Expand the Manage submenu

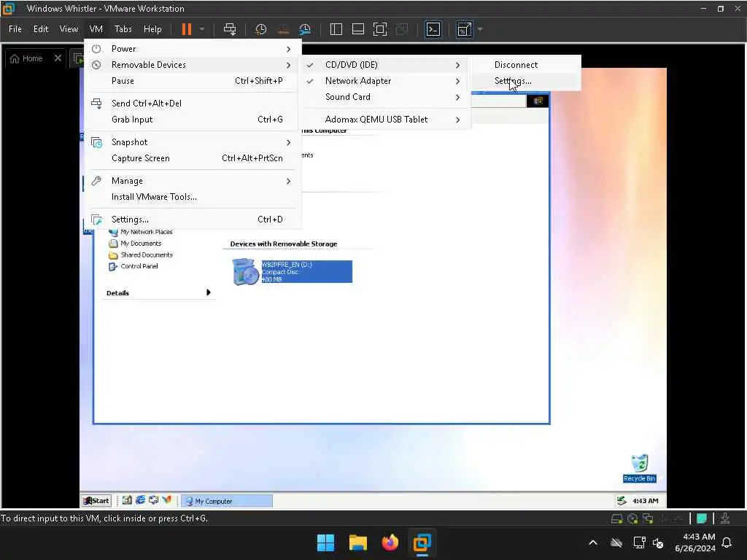(x=193, y=181)
